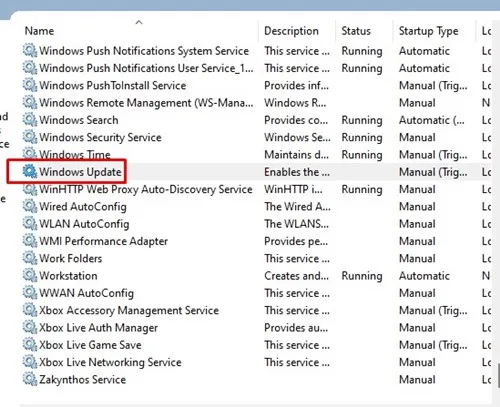Click Xbox Live Networking Service gear icon
Image resolution: width=500 pixels, height=407 pixels.
[x=30, y=362]
